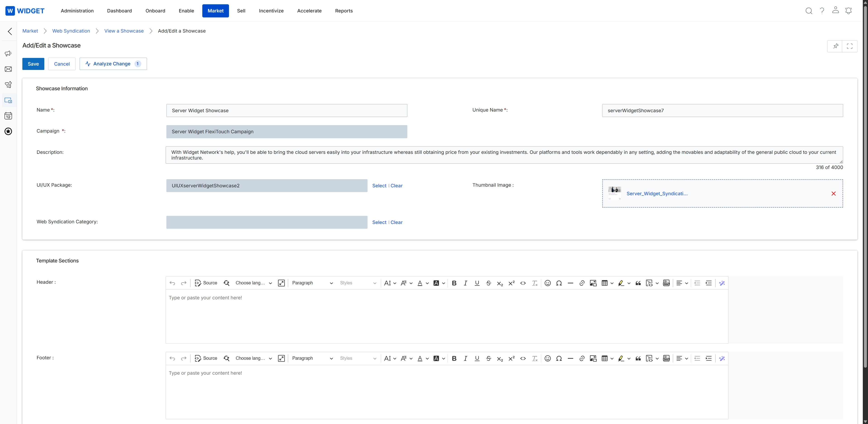Open the megaphone campaigns sidebar icon
The image size is (868, 424).
pos(8,54)
